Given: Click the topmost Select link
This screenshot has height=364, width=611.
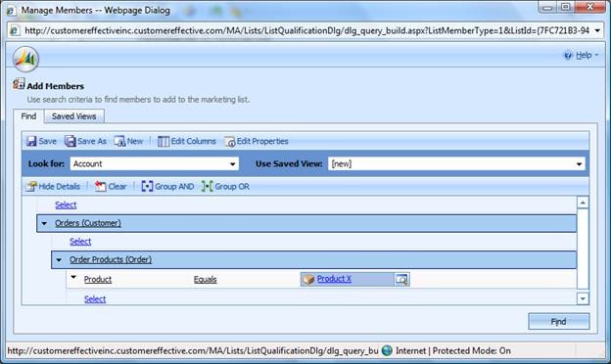Looking at the screenshot, I should click(66, 205).
